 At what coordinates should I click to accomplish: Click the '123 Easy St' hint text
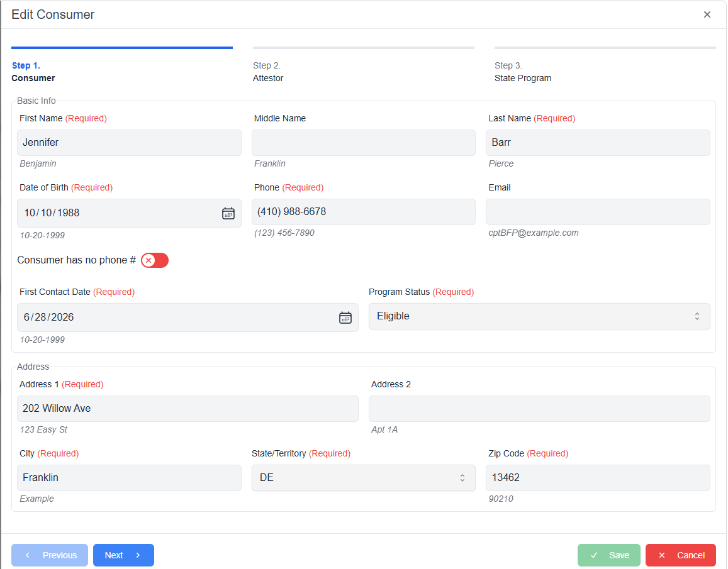[x=43, y=430]
